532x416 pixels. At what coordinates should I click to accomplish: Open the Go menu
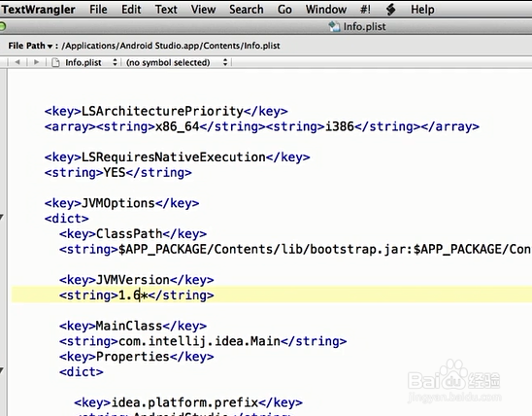click(x=284, y=9)
